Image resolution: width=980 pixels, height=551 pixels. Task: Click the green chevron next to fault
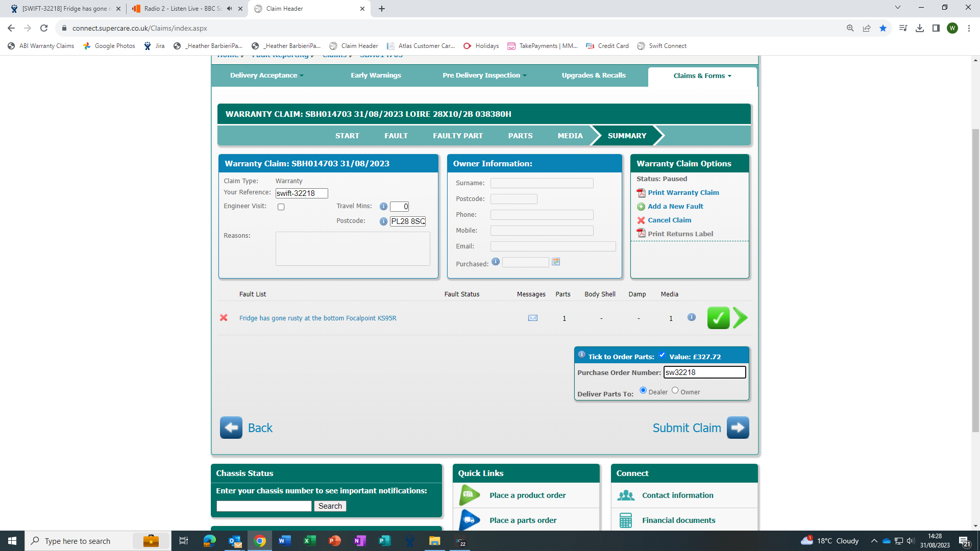tap(740, 318)
